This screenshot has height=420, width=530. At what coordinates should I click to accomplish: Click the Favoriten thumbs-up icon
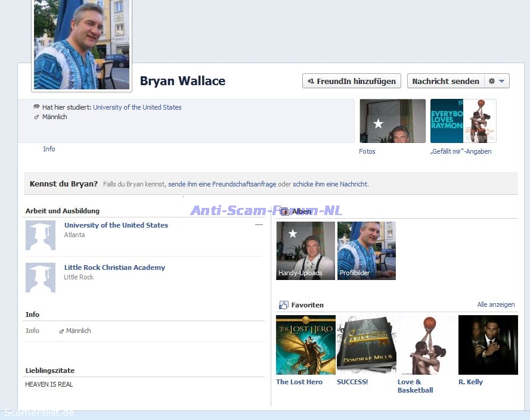[x=284, y=305]
